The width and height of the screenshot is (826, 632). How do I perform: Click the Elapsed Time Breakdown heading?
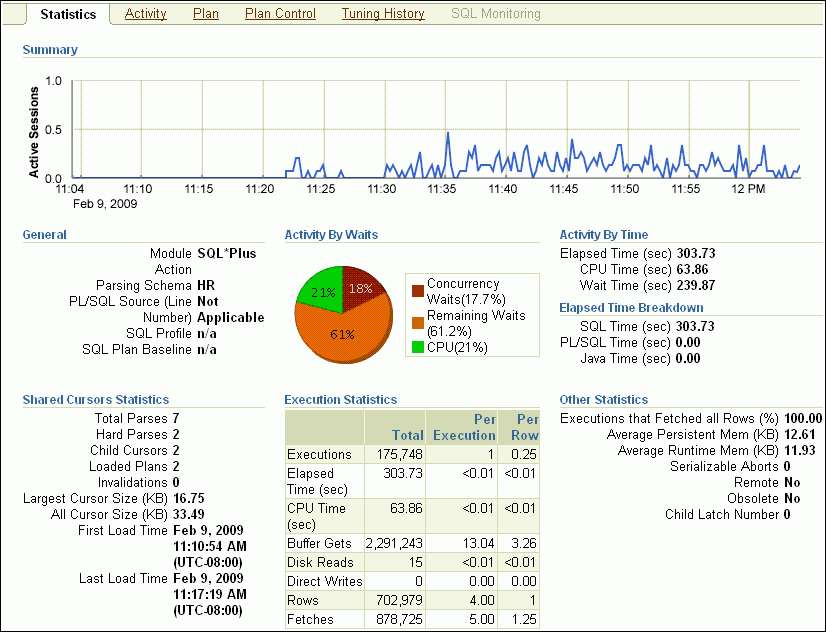[x=631, y=308]
